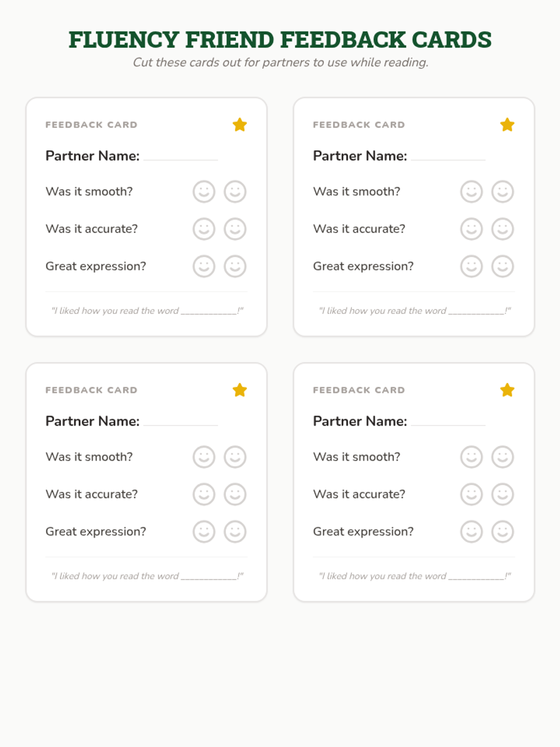
Task: Click the "Fluency Friend Feedback Cards" title
Action: [x=280, y=40]
